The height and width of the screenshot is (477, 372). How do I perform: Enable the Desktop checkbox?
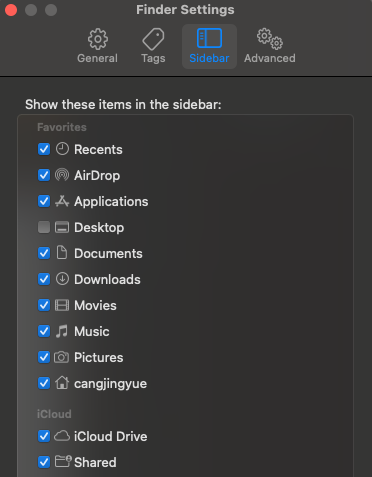pyautogui.click(x=44, y=227)
